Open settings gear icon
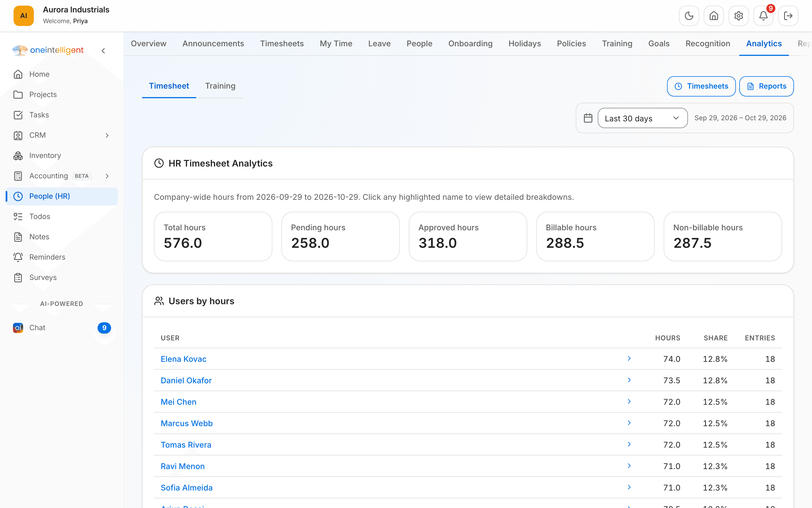The image size is (812, 508). coord(738,16)
